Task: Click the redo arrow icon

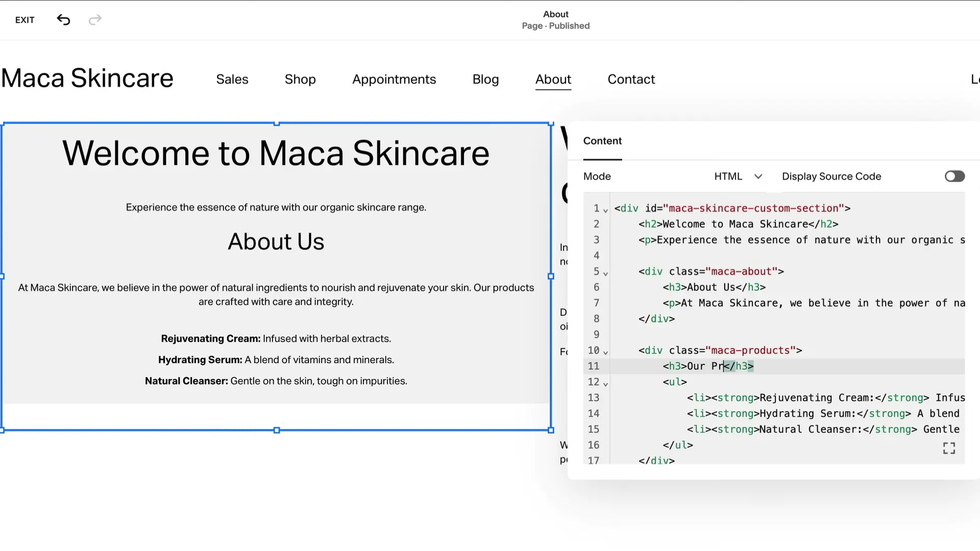Action: tap(95, 20)
